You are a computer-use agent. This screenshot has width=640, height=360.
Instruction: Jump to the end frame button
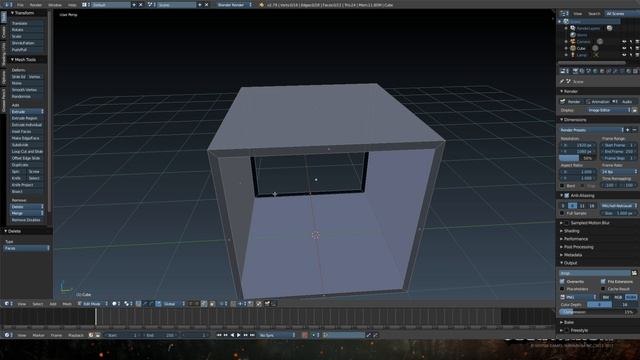click(x=252, y=335)
